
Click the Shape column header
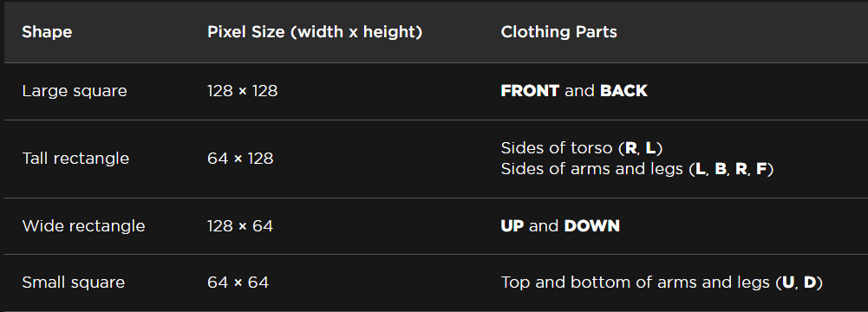click(47, 32)
